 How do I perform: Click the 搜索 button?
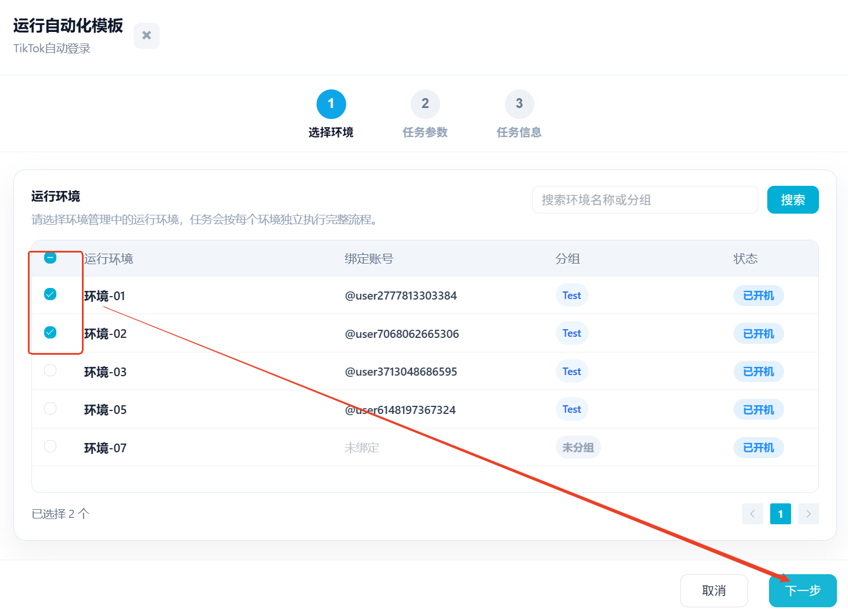coord(793,200)
